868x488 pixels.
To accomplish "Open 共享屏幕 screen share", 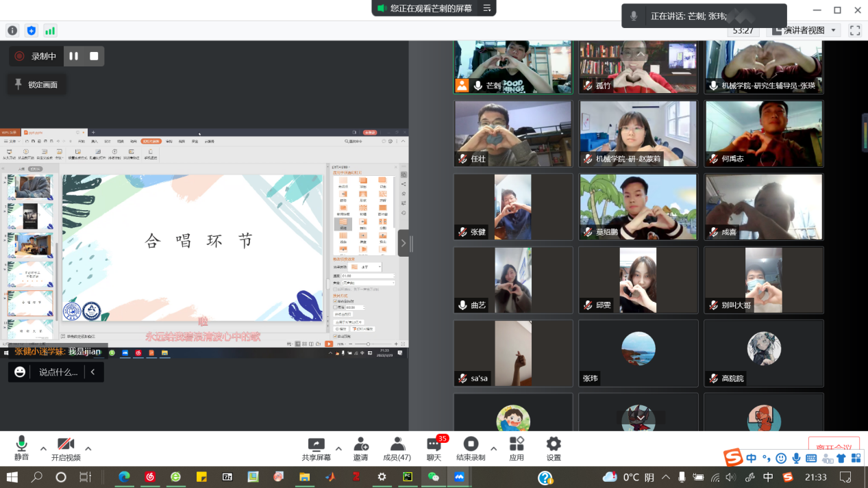I will (316, 448).
